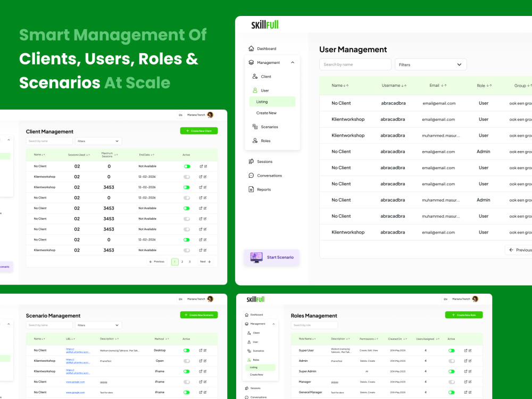Viewport: 532px width, 399px height.
Task: Click user avatar in Roles Management header
Action: pyautogui.click(x=475, y=299)
